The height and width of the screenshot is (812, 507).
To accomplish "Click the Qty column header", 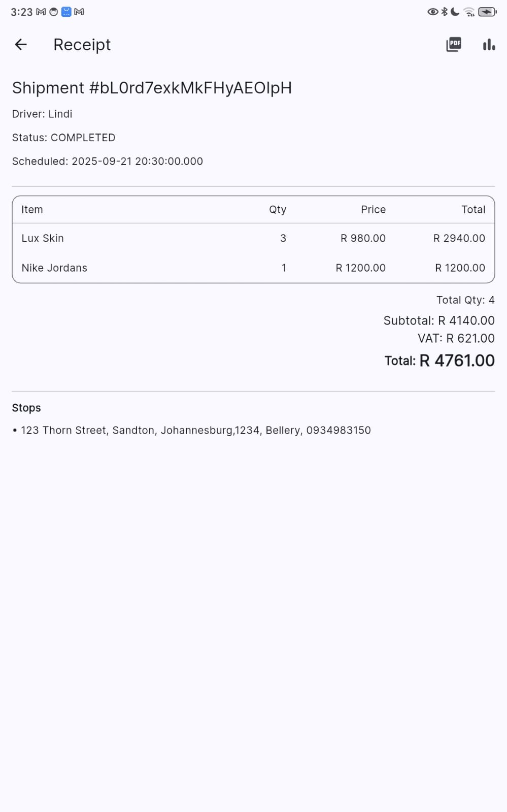I will [278, 210].
